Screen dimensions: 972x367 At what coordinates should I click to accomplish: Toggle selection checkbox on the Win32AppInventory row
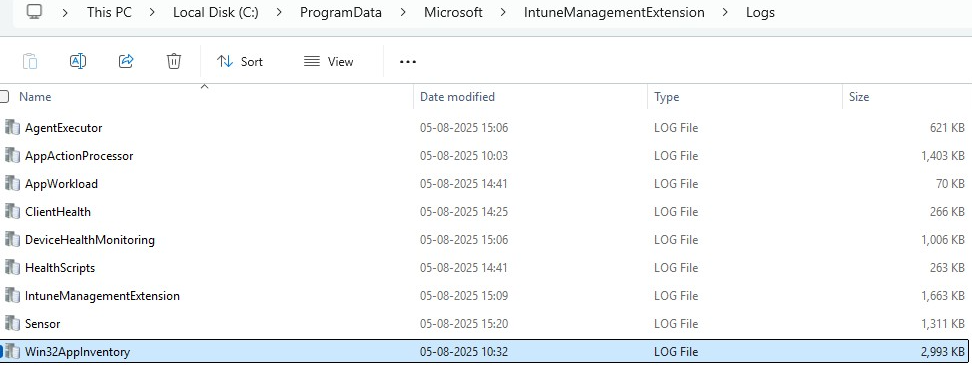coord(2,352)
